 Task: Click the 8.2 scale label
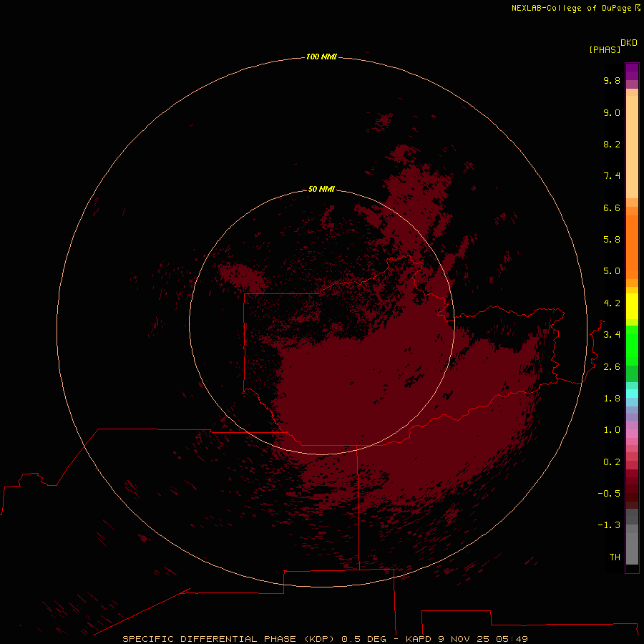click(612, 144)
